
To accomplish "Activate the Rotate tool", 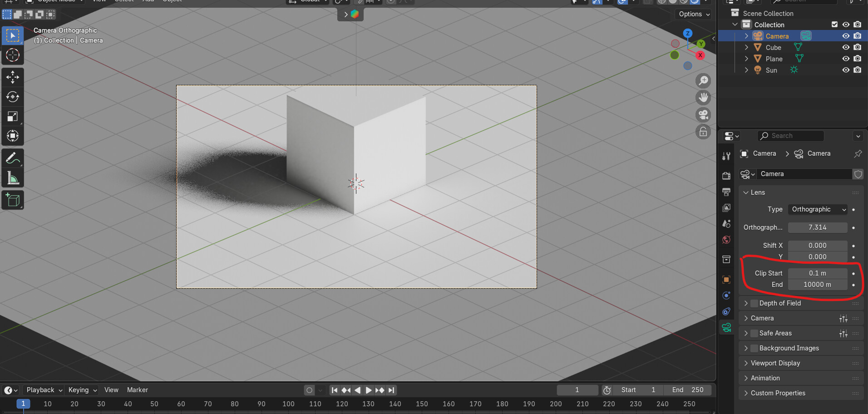I will [13, 97].
